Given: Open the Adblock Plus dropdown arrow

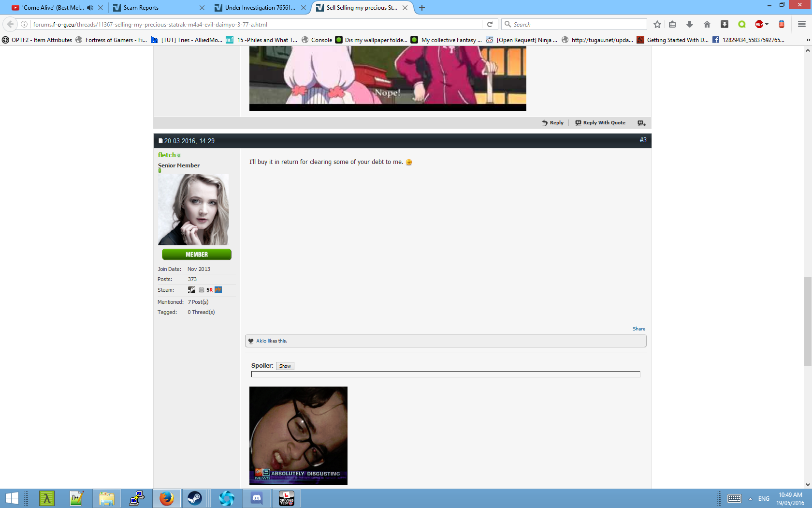Looking at the screenshot, I should click(x=767, y=24).
